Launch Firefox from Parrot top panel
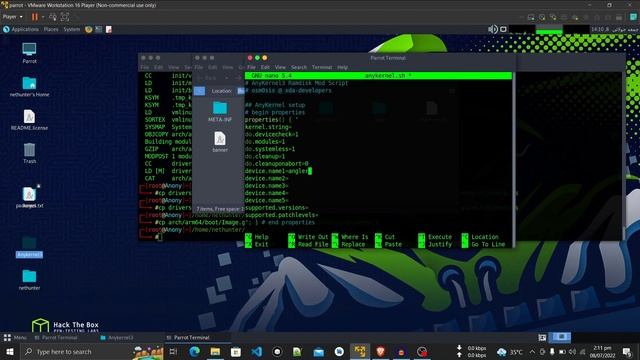Screen dimensions: 640x360 pos(89,29)
